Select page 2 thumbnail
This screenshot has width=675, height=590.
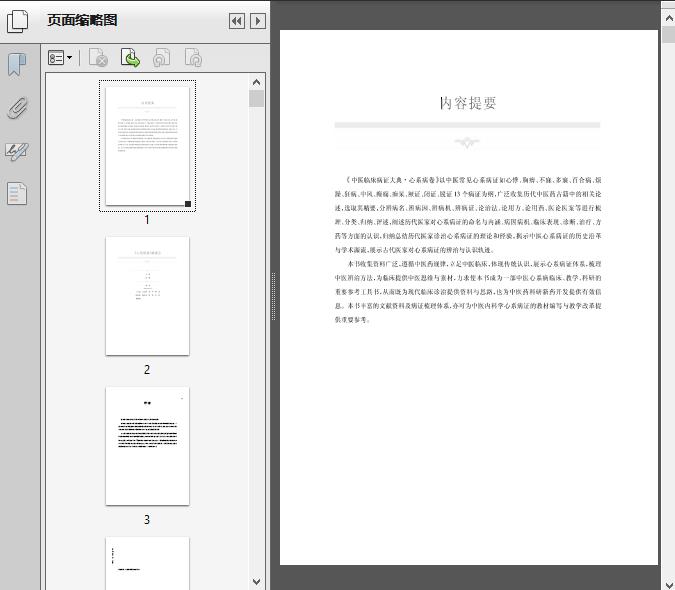[147, 296]
